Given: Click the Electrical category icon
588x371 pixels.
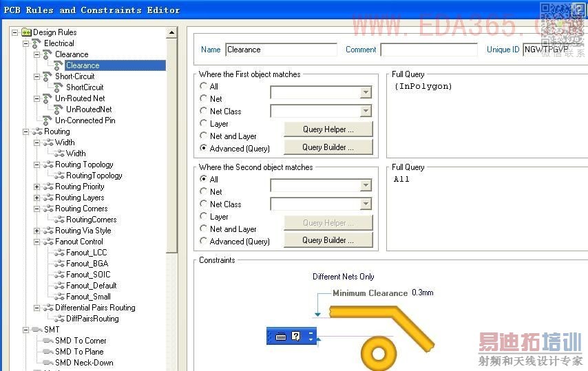Looking at the screenshot, I should coord(36,43).
